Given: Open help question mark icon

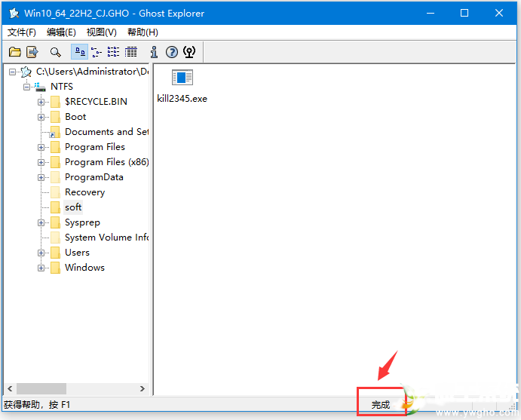Looking at the screenshot, I should click(x=172, y=52).
